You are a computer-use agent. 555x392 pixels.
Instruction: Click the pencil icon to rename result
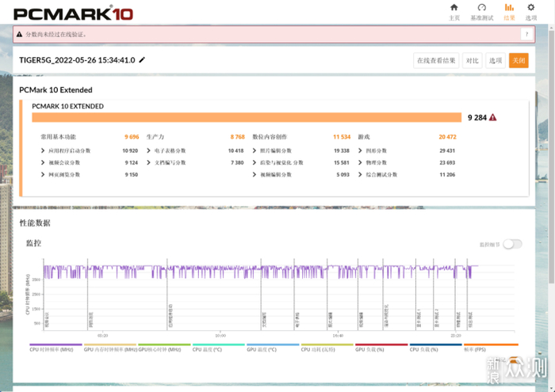pos(142,59)
